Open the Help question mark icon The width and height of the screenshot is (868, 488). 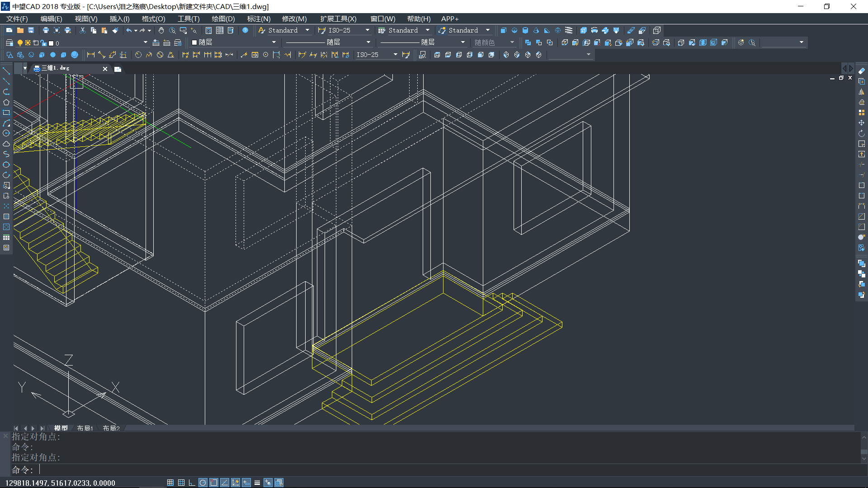point(245,30)
